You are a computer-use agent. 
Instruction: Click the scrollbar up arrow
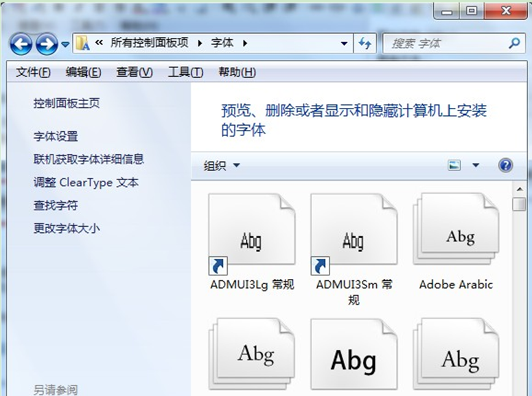coord(519,189)
